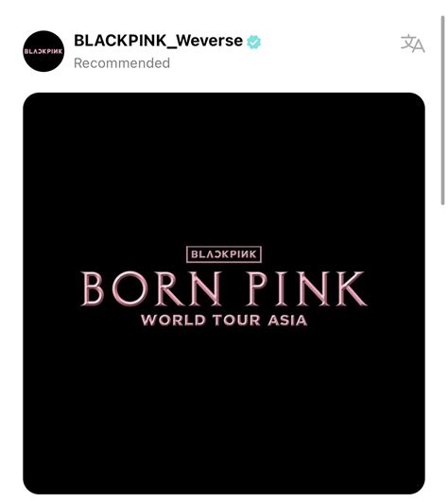Open the BLACKPINK round profile avatar
Viewport: 448px width, 502px height.
43,51
